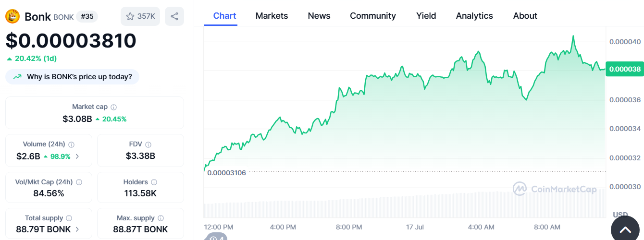Open info icon beside Vol/Mkt Cap (24h)
This screenshot has height=240, width=644.
pos(79,182)
